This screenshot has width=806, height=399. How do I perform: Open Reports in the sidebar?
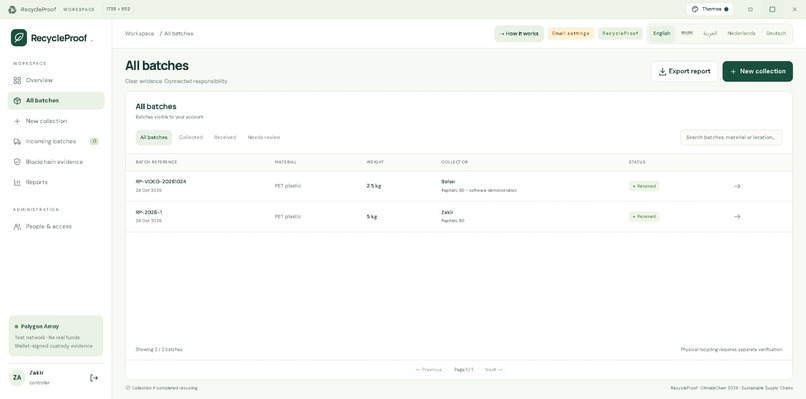coord(56,182)
